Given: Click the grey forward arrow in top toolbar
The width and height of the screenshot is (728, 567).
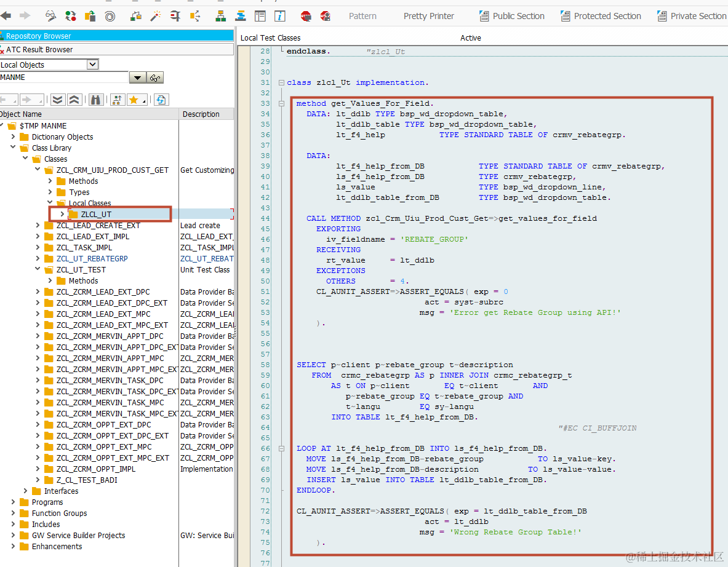Looking at the screenshot, I should click(25, 16).
